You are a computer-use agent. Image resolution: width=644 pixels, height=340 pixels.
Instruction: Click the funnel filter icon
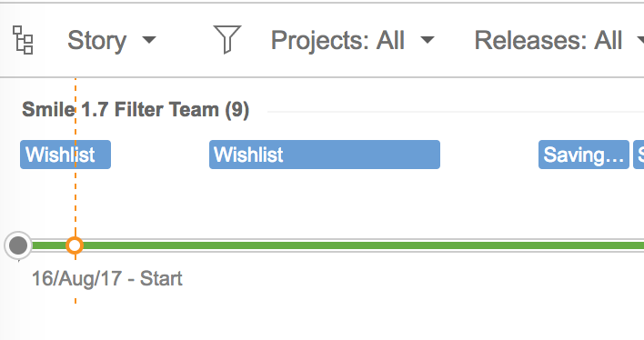tap(227, 39)
